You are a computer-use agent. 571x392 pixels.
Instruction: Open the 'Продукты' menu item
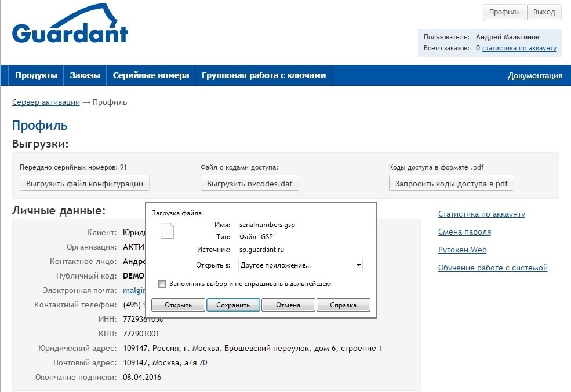point(36,75)
